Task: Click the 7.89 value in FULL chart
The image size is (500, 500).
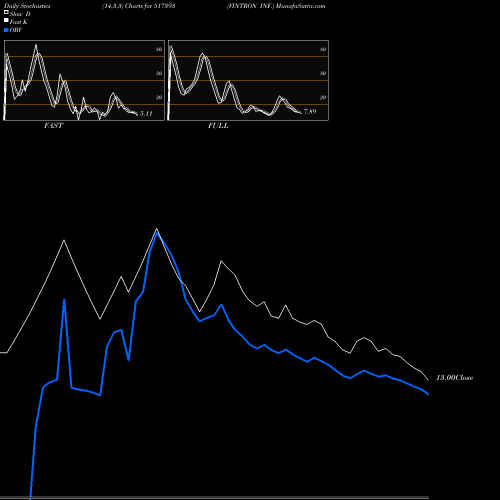Action: point(310,112)
